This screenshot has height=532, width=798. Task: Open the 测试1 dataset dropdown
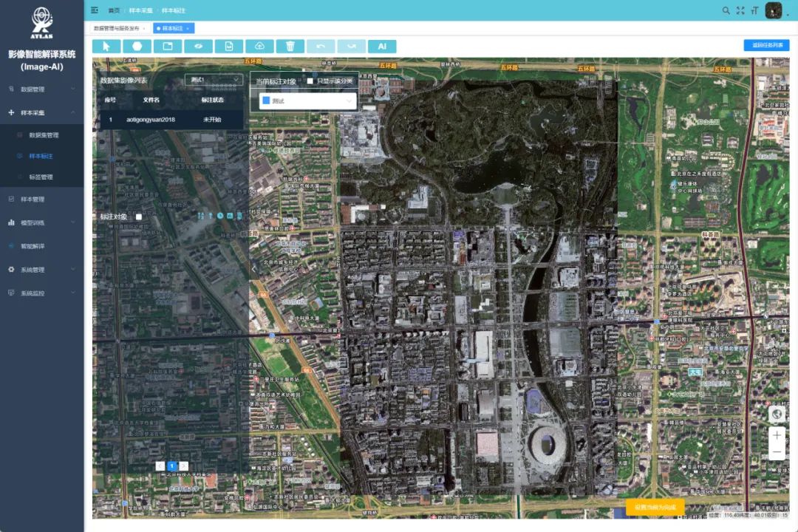click(214, 80)
